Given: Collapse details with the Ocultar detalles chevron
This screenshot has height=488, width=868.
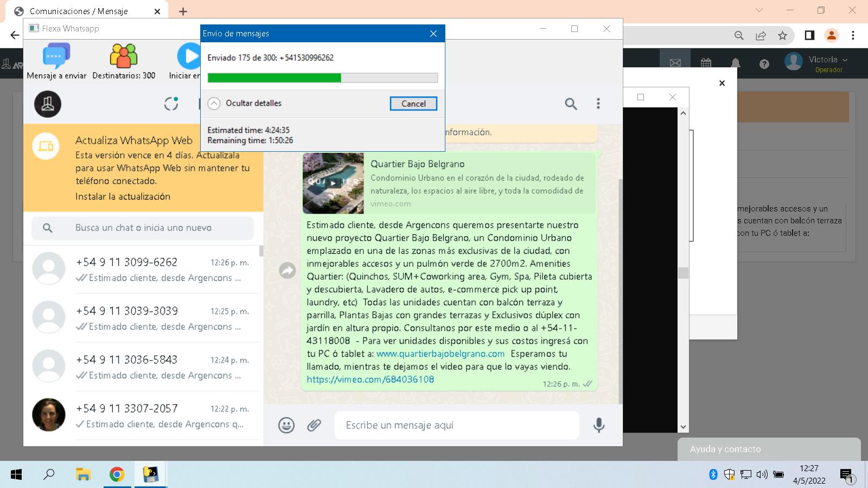Looking at the screenshot, I should (x=214, y=103).
